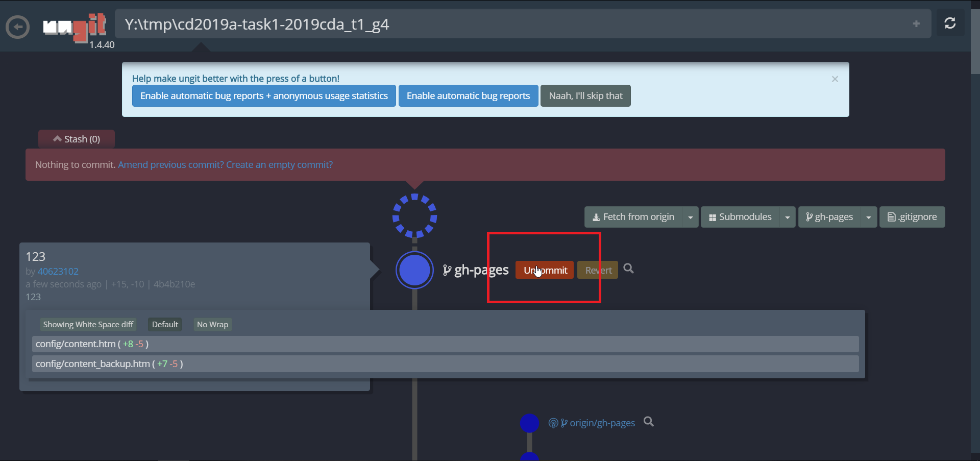The width and height of the screenshot is (980, 461).
Task: Click the back arrow icon
Action: click(x=17, y=27)
